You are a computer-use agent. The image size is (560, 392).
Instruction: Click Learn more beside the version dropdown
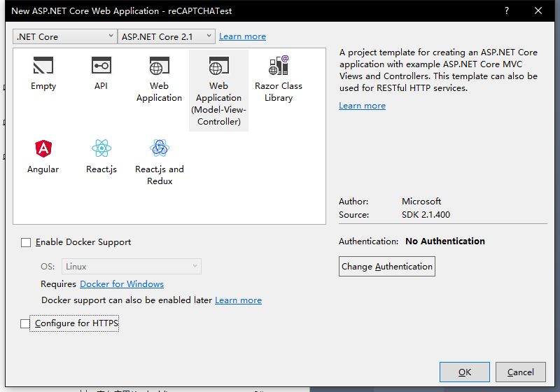pyautogui.click(x=242, y=36)
